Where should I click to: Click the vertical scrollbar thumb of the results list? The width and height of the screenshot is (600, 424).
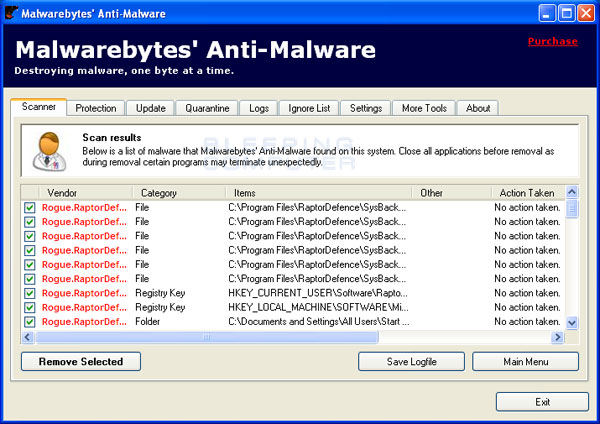pos(572,209)
